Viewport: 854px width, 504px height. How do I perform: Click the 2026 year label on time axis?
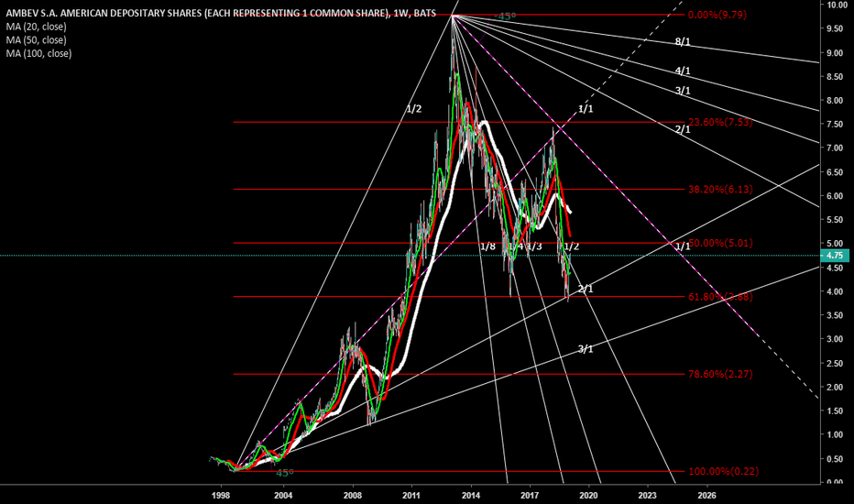tap(707, 495)
